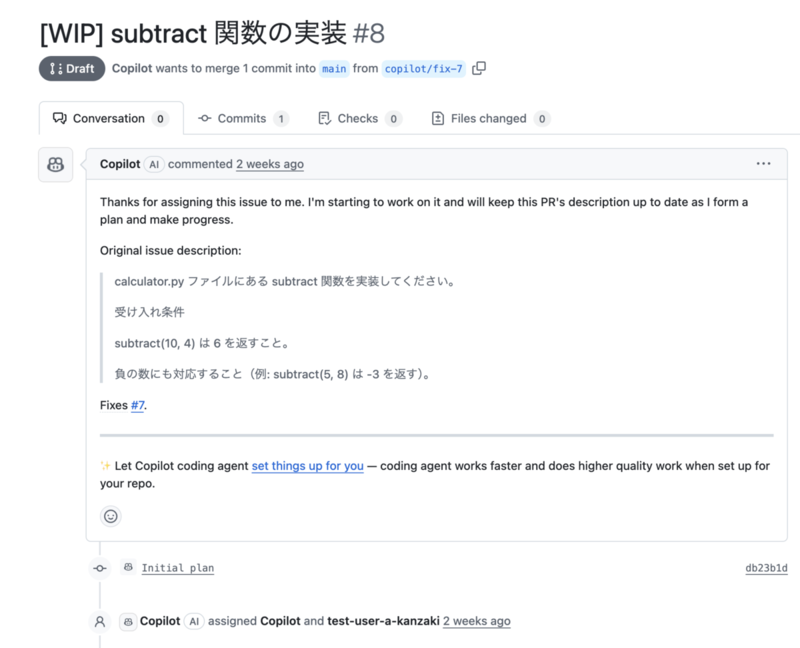Click the Copilot bot avatar beside the comment
This screenshot has height=648, width=800.
[55, 165]
